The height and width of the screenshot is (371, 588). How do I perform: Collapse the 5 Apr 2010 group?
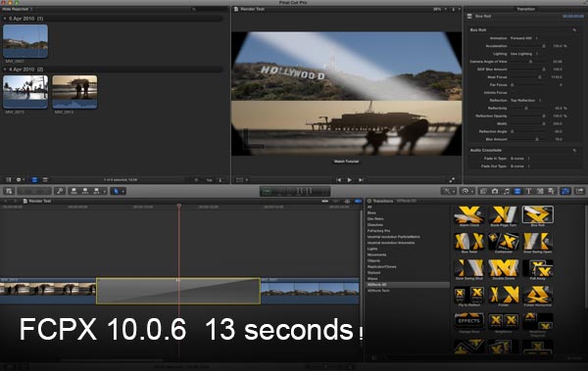click(5, 19)
